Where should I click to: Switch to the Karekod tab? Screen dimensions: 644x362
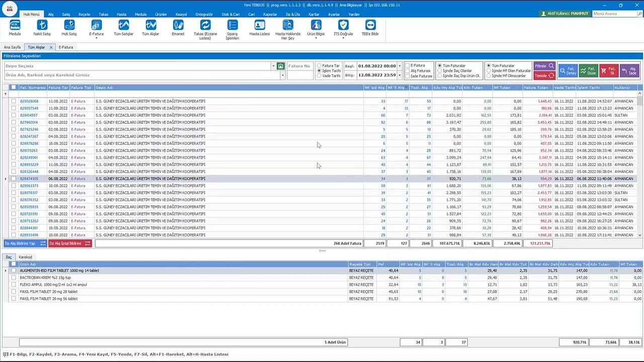click(x=25, y=257)
